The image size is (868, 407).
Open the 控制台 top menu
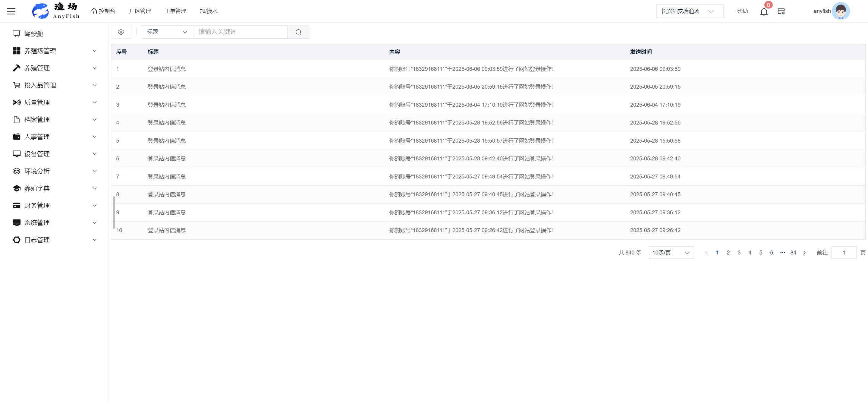(x=103, y=11)
